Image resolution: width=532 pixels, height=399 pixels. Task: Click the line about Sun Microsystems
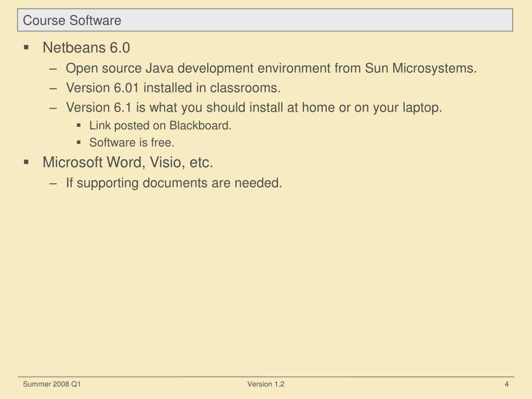click(x=271, y=68)
